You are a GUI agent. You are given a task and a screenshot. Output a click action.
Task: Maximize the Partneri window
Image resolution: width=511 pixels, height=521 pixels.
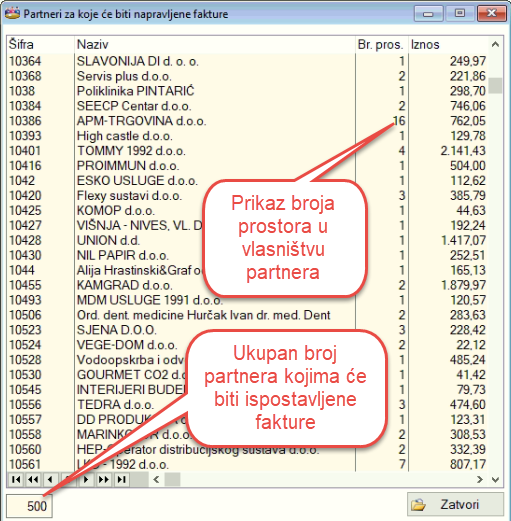(x=460, y=14)
